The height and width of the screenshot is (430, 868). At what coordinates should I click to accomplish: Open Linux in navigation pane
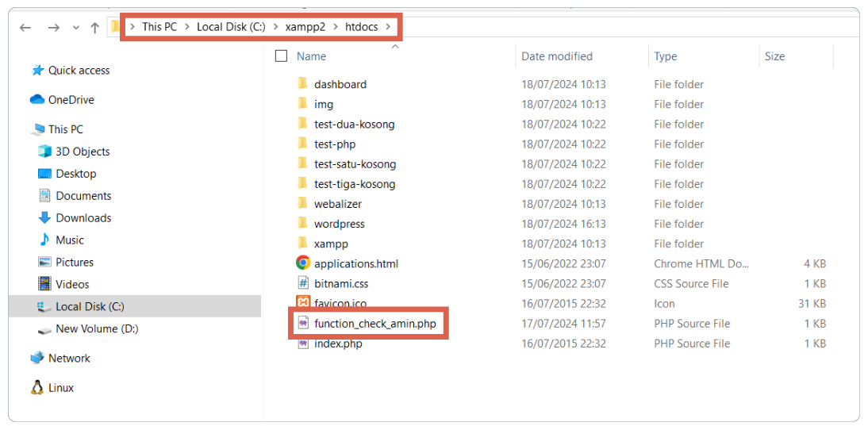click(x=61, y=387)
